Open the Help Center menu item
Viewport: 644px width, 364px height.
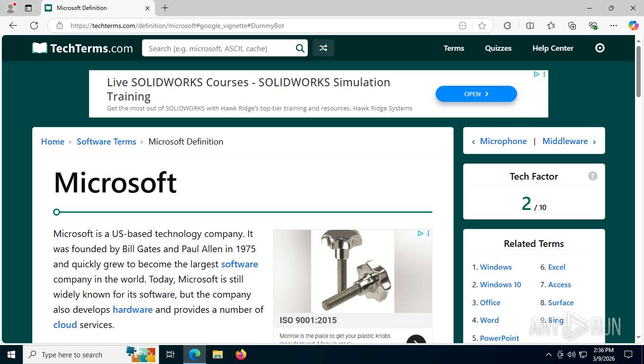coord(553,48)
